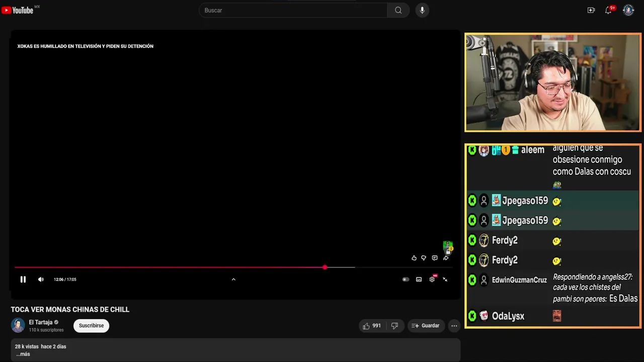Click the webcam overlay of the streamer
The width and height of the screenshot is (644, 362).
point(553,82)
